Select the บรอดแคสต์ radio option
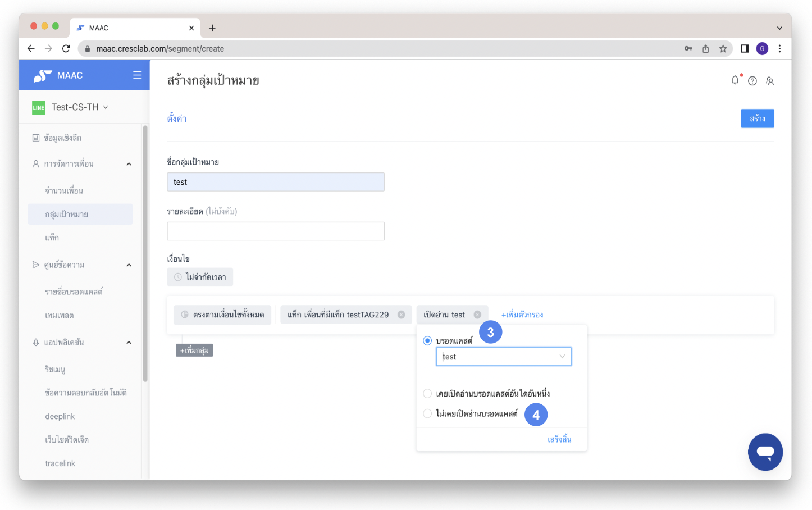The height and width of the screenshot is (510, 812). click(427, 341)
